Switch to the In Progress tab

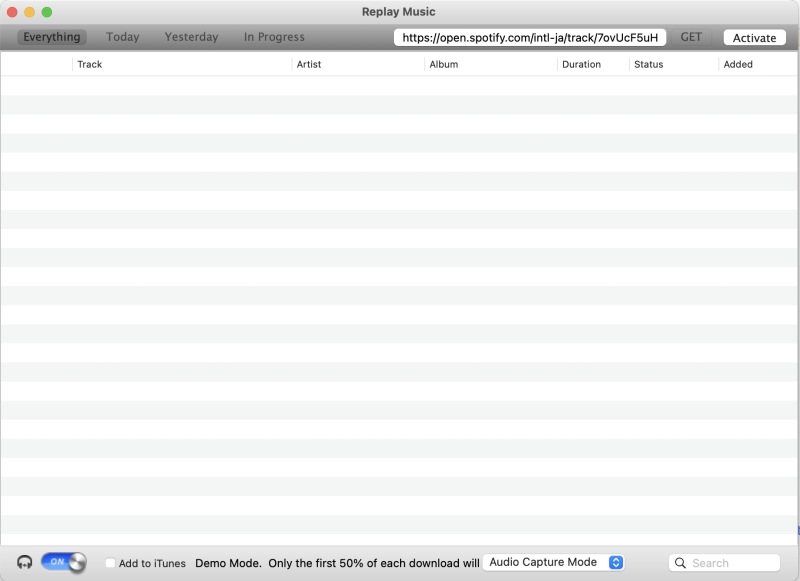tap(274, 37)
